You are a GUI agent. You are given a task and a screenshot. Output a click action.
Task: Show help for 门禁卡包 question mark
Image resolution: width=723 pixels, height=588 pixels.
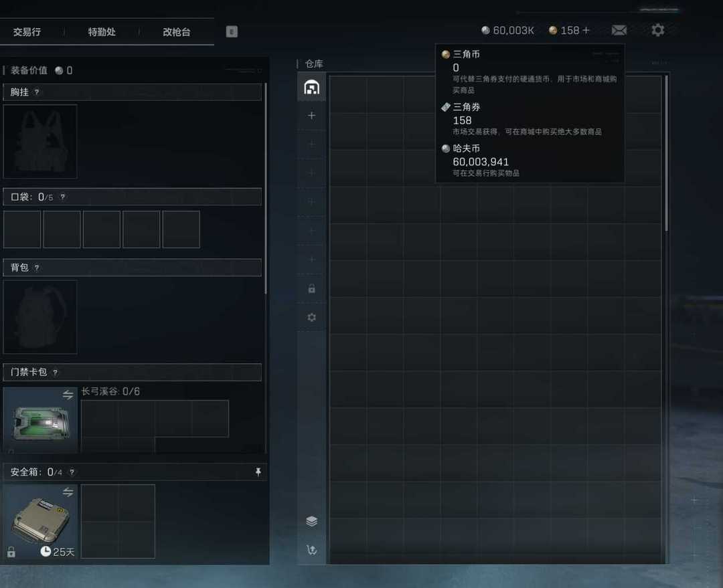56,373
